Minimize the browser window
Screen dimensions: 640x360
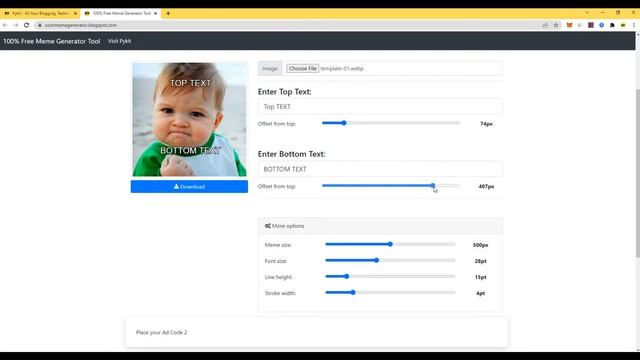[x=602, y=13]
